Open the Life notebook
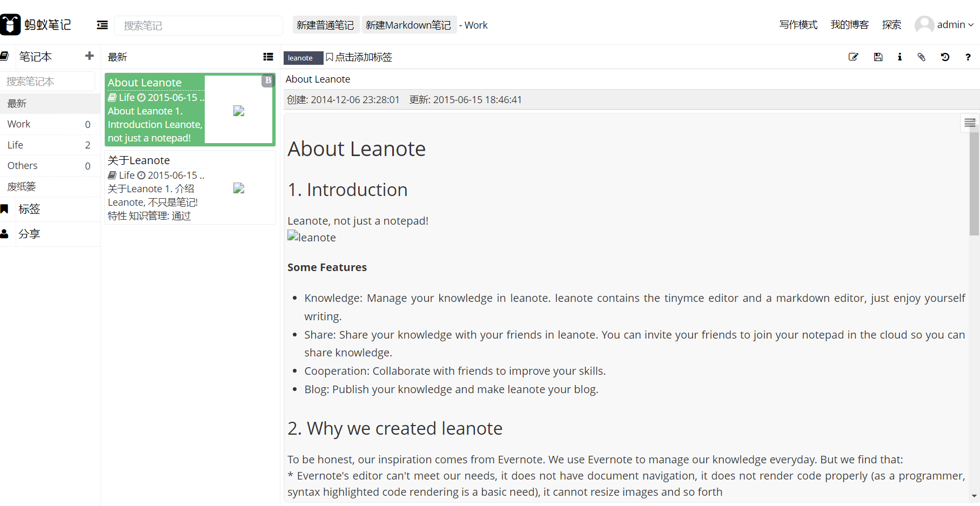 50,145
